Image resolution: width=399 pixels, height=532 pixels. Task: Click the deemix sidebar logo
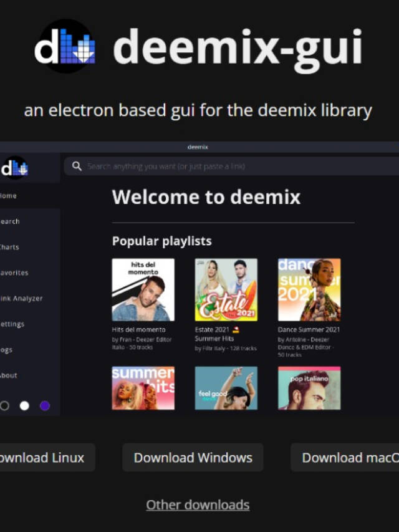[14, 168]
